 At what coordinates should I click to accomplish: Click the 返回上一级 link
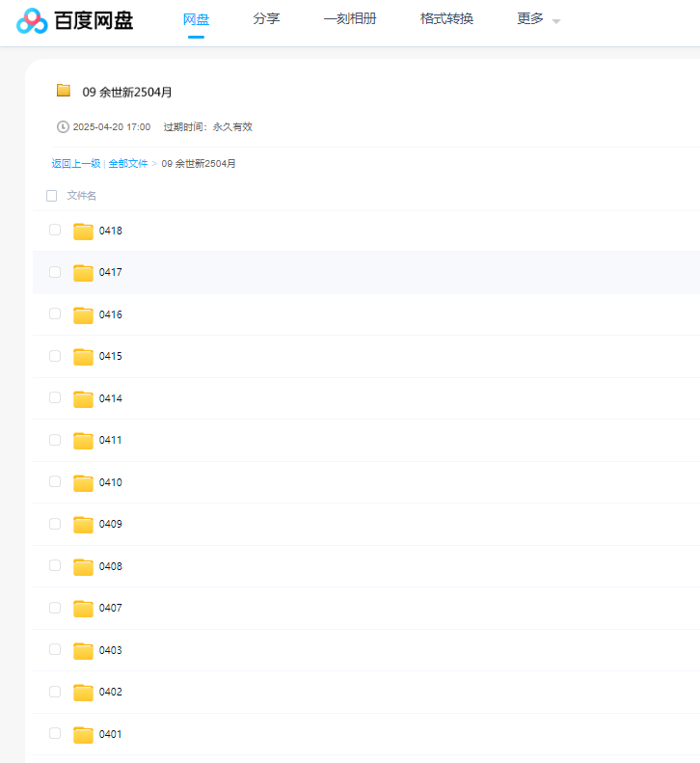pos(75,164)
